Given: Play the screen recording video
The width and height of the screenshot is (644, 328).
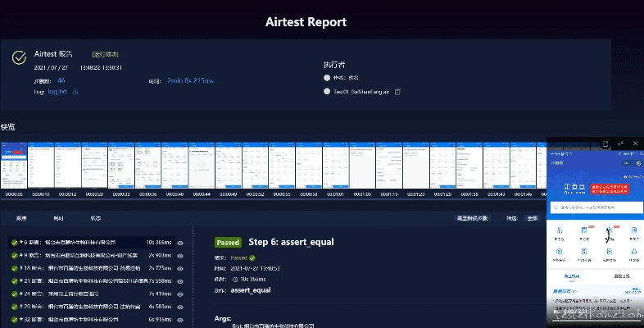Looking at the screenshot, I should point(556,311).
